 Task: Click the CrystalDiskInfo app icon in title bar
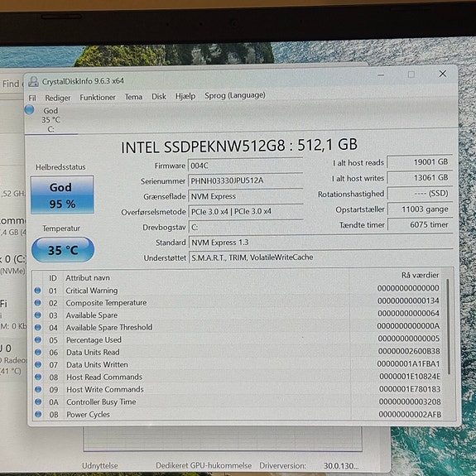[x=33, y=81]
